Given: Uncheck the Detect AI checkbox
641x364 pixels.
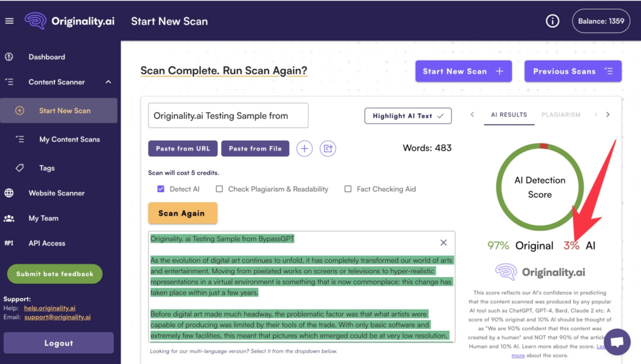Looking at the screenshot, I should (161, 189).
